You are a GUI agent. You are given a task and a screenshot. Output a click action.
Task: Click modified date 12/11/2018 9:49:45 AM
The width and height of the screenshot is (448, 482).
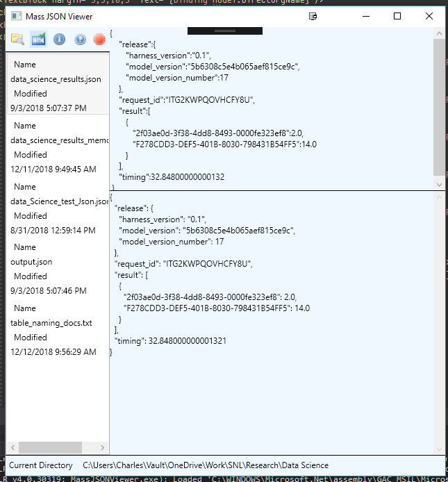point(53,169)
